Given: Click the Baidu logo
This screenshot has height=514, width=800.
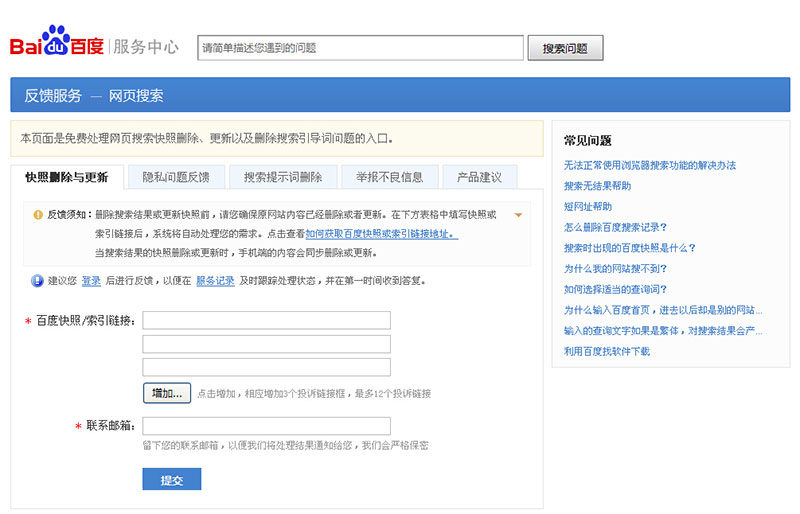Looking at the screenshot, I should pyautogui.click(x=57, y=45).
